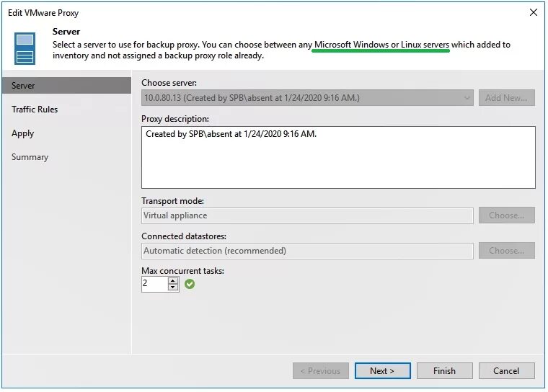Click the green checkmark beside Max concurrent tasks
The width and height of the screenshot is (548, 392).
click(190, 284)
